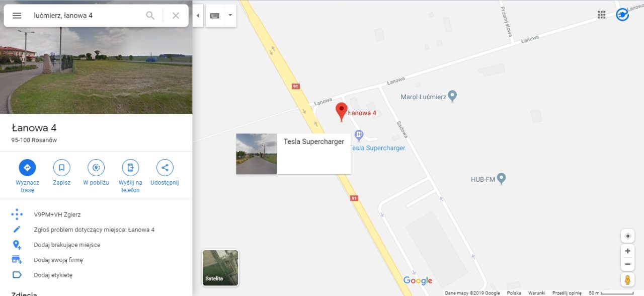Click the Zapisz bookmark icon

61,168
